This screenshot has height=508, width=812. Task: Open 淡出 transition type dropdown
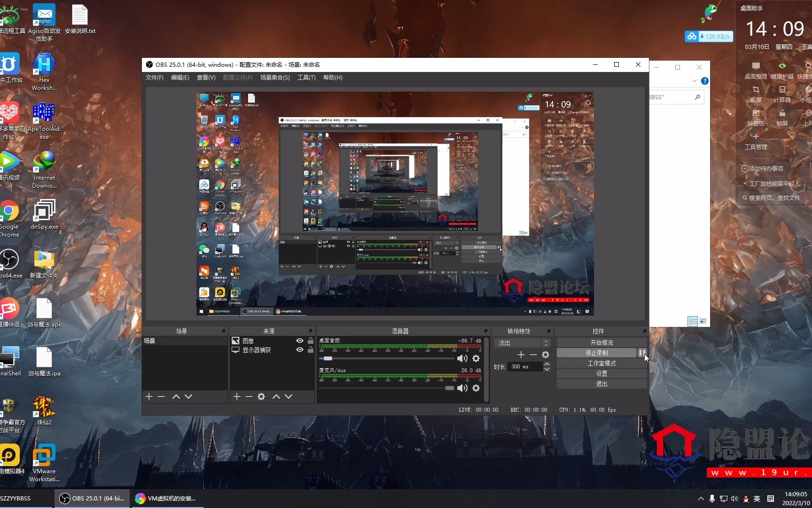tap(522, 343)
